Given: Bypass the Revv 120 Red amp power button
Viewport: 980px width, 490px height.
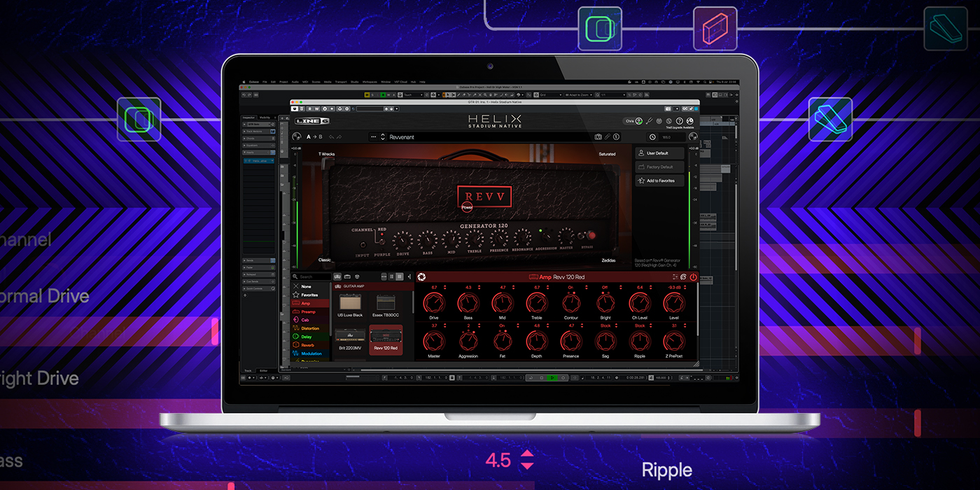Looking at the screenshot, I should (693, 276).
